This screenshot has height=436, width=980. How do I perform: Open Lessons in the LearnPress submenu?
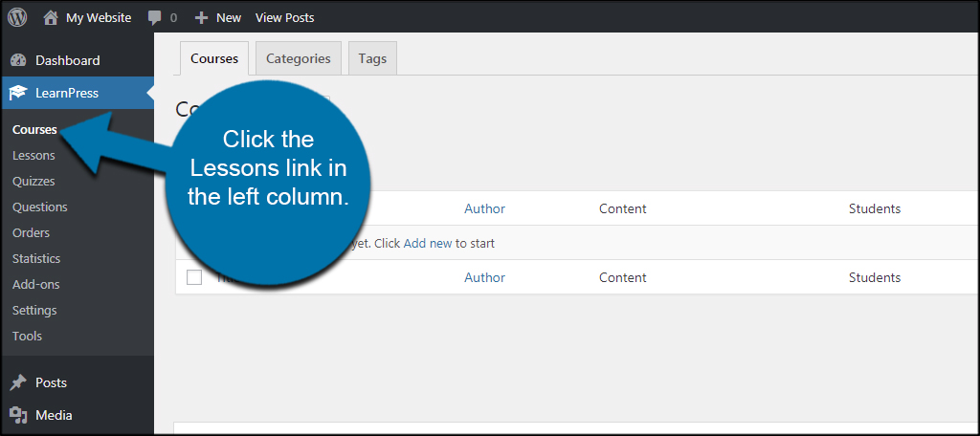tap(33, 155)
